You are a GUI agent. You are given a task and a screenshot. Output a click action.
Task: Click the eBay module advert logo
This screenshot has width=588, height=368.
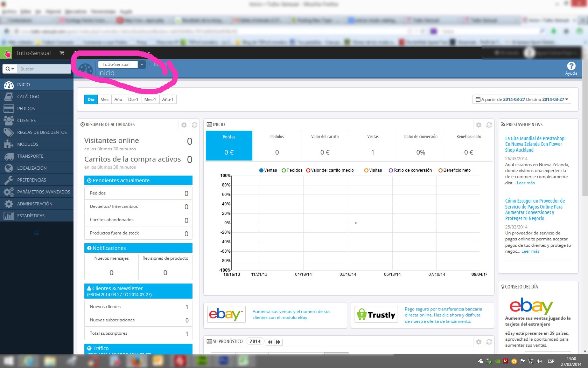tap(226, 314)
